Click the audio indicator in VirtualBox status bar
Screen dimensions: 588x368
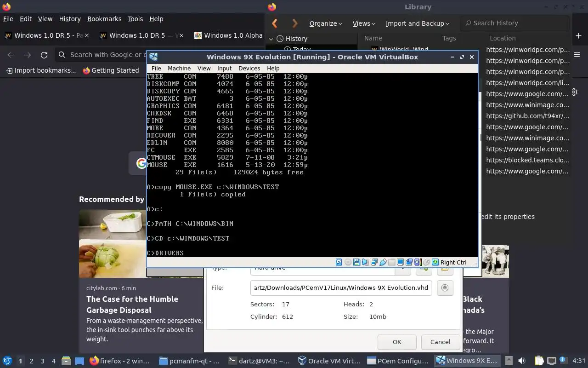point(365,262)
